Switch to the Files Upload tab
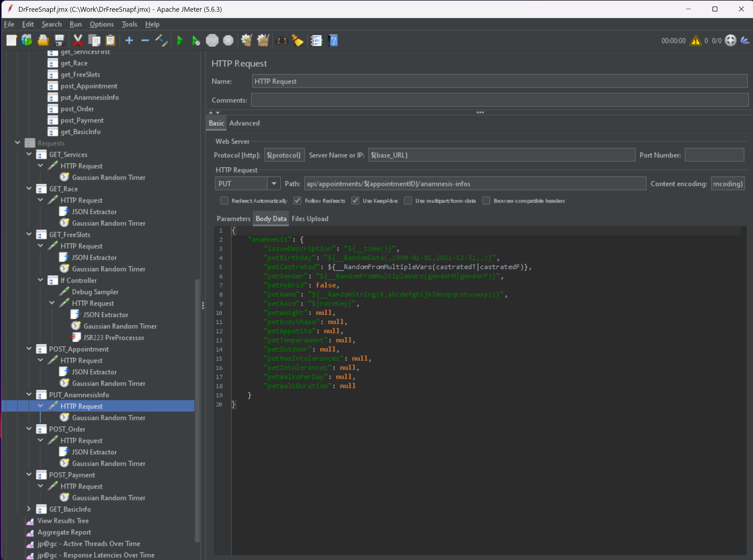The height and width of the screenshot is (560, 753). pos(310,219)
